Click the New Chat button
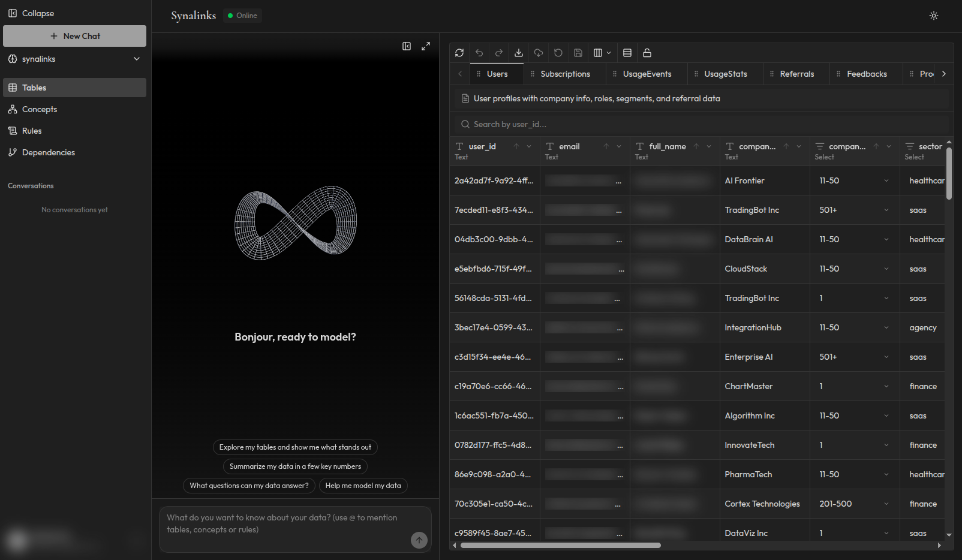Viewport: 962px width, 560px height. pyautogui.click(x=74, y=35)
